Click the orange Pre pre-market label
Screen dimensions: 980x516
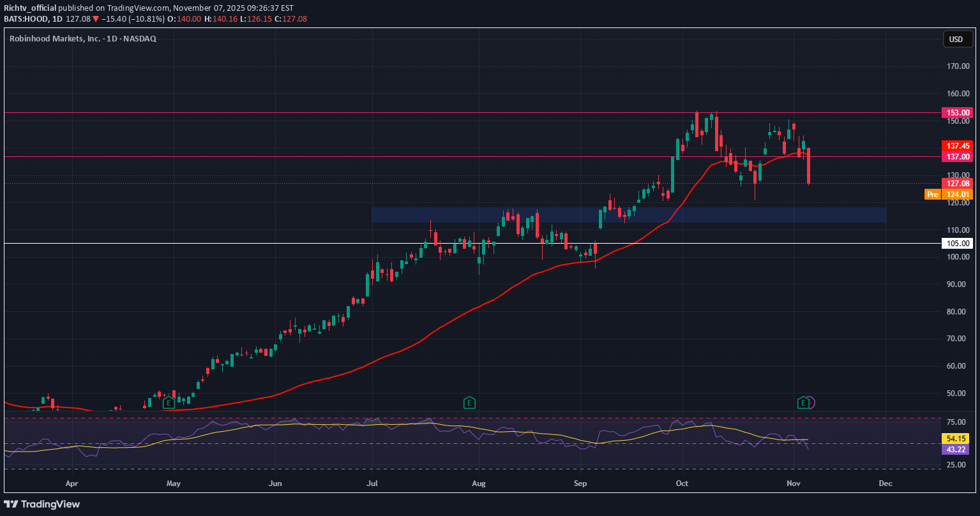[932, 194]
